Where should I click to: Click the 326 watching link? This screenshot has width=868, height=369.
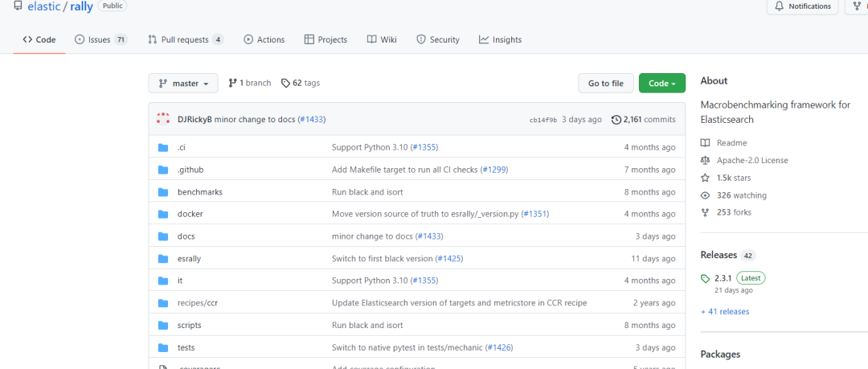[742, 195]
